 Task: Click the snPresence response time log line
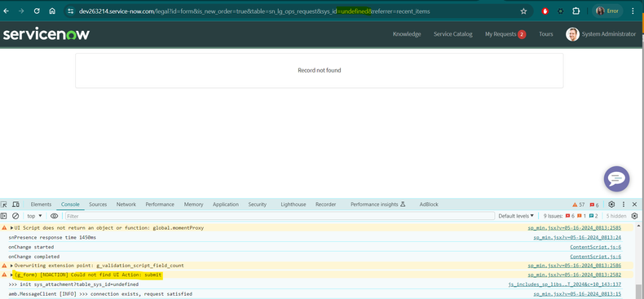[52, 237]
